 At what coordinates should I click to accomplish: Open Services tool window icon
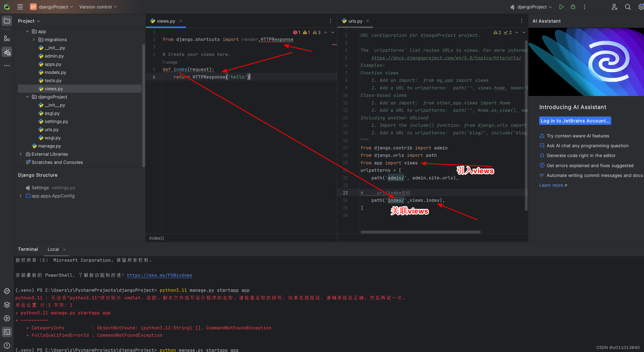[x=7, y=318]
